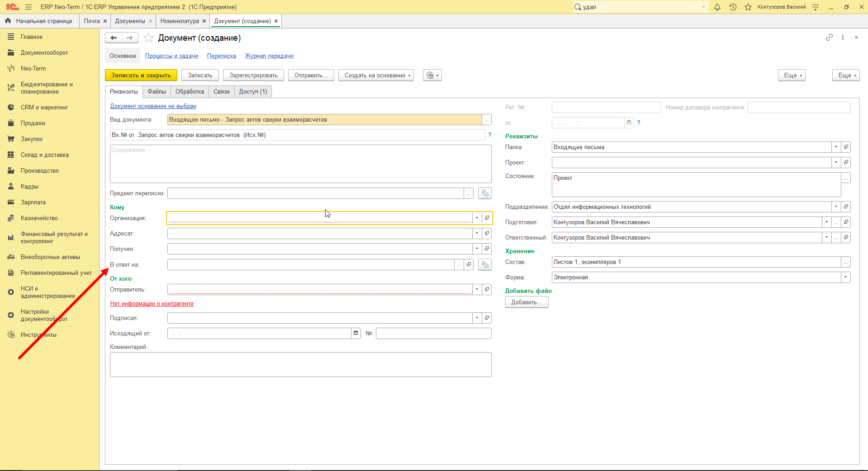This screenshot has height=471, width=868.
Task: Expand Форма dropdown arrow
Action: pyautogui.click(x=845, y=277)
